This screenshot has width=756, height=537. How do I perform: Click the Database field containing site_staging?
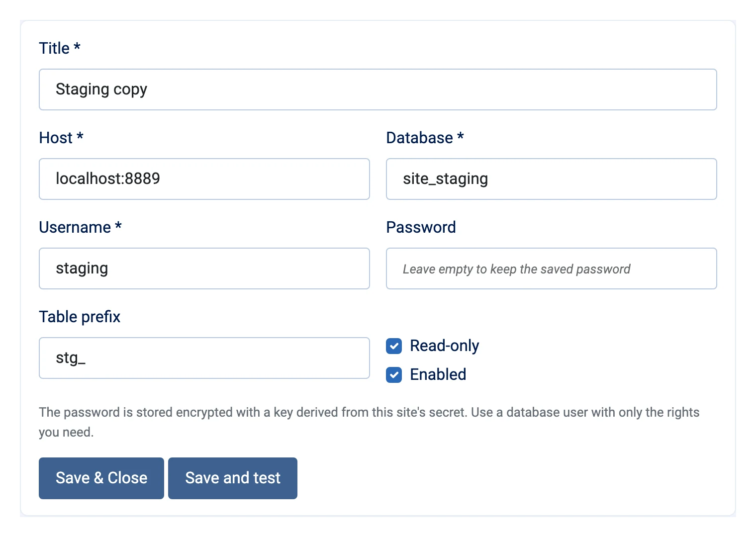(552, 179)
